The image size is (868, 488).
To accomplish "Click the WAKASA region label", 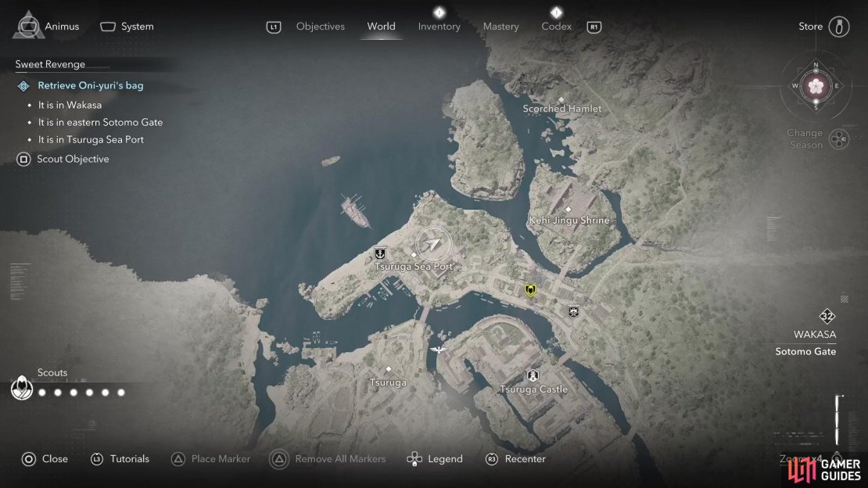I will click(815, 335).
